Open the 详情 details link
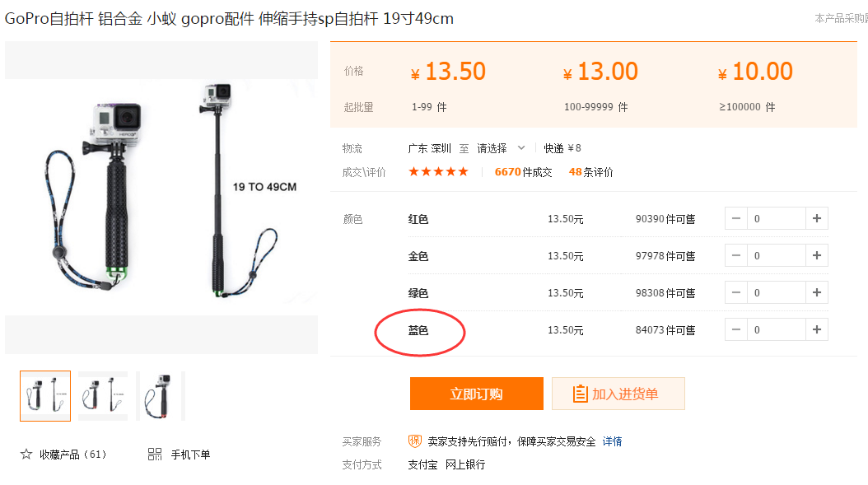The height and width of the screenshot is (485, 868). [612, 441]
